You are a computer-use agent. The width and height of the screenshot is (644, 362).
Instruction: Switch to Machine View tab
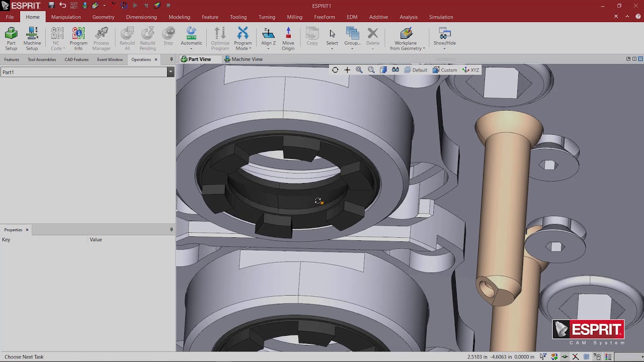pos(244,59)
